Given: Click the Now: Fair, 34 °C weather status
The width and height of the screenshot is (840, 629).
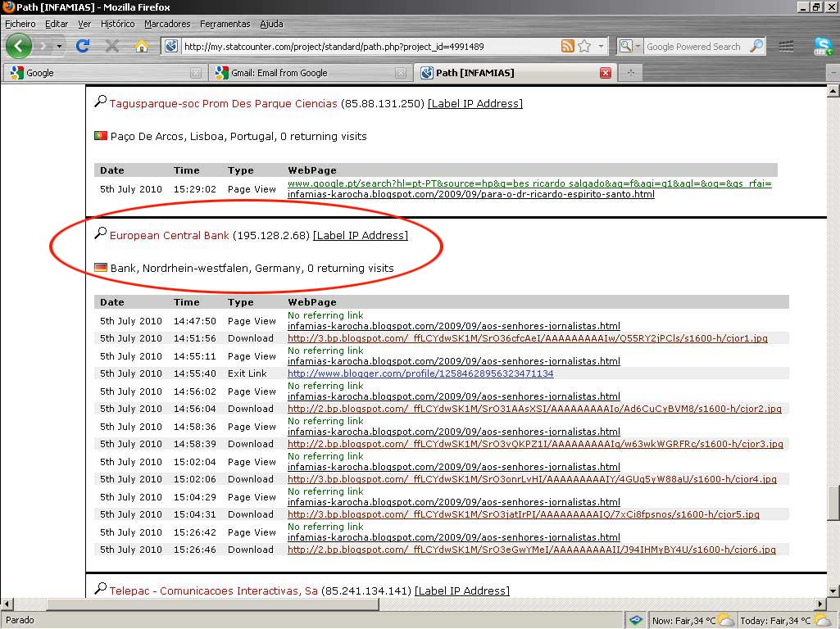Looking at the screenshot, I should tap(692, 621).
